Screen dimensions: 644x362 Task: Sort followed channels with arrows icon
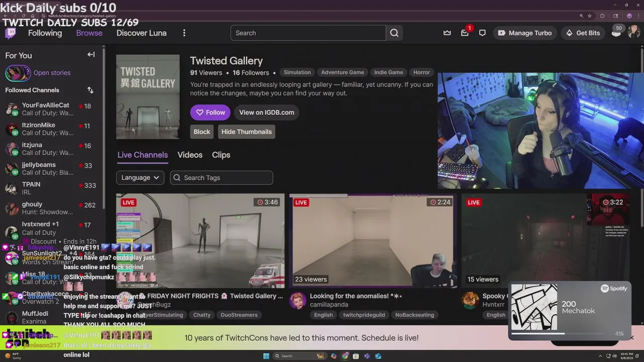point(90,90)
